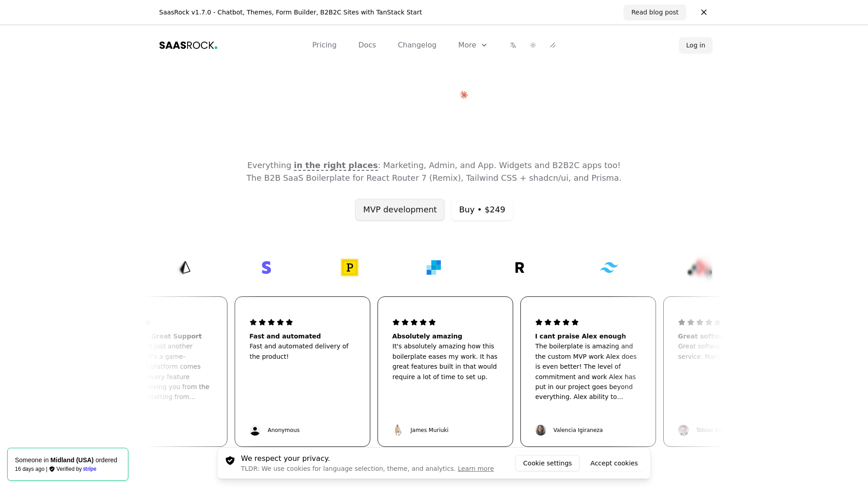Select the Tailwind CSS wave logo

[609, 267]
